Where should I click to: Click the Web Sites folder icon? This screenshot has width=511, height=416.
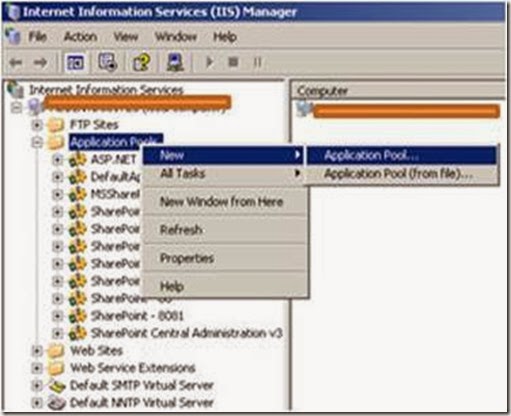tap(55, 351)
